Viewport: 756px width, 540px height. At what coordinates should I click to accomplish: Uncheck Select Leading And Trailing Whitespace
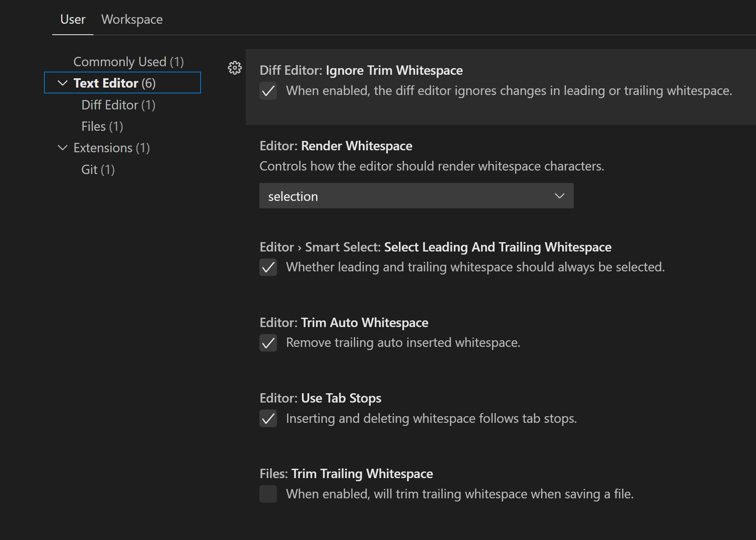click(268, 267)
